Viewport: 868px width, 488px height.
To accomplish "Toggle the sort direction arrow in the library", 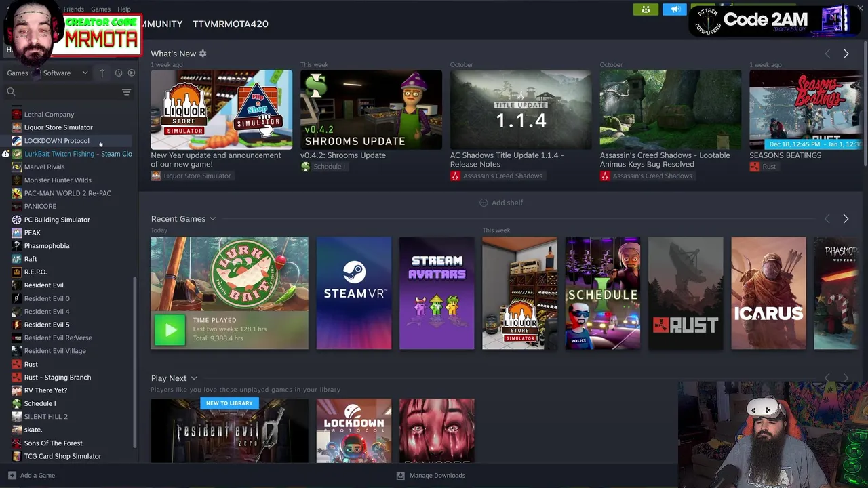I will pyautogui.click(x=102, y=73).
